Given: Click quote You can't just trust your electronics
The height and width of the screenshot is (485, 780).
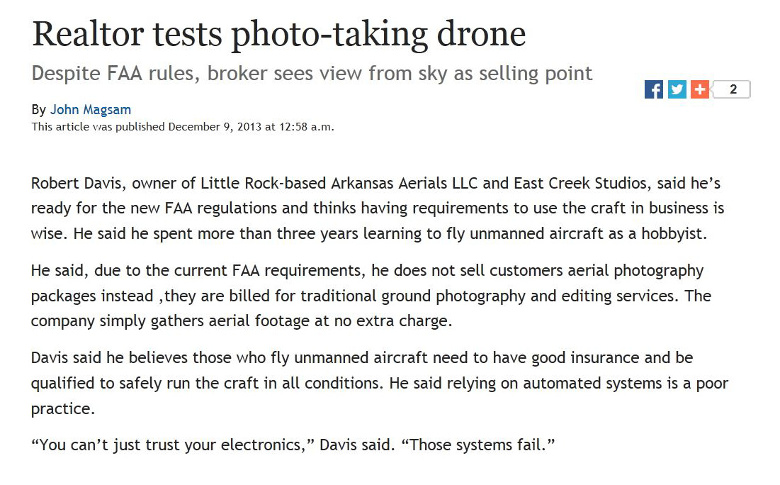Looking at the screenshot, I should 172,444.
